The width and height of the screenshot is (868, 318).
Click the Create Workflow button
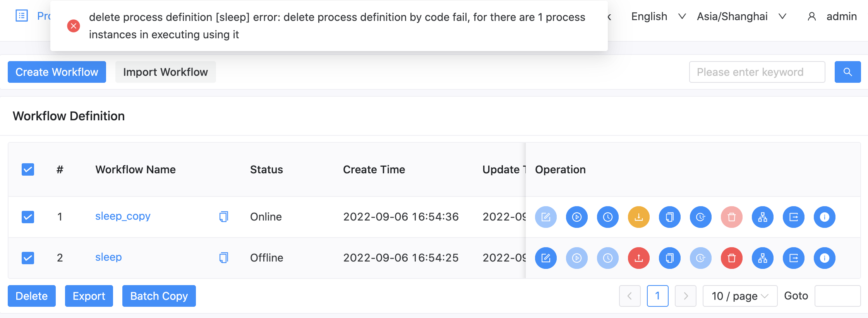[x=57, y=72]
